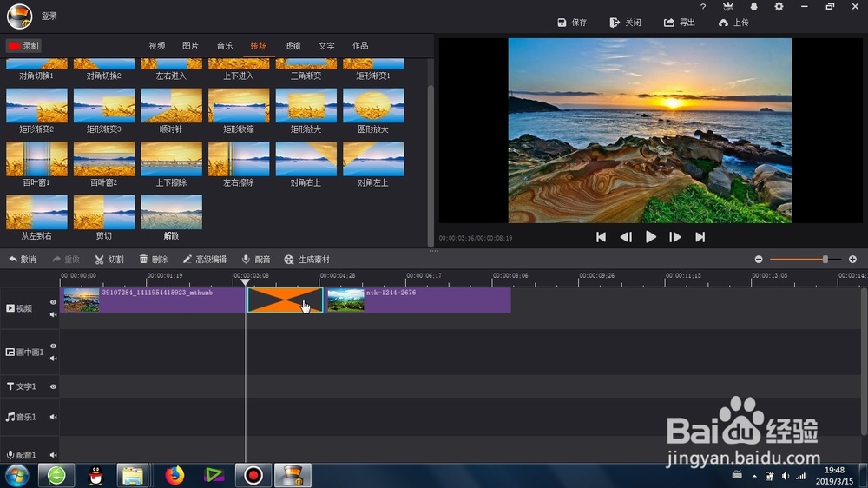Select the 39107284_1411954415923_mthumb clip
The image size is (868, 488).
pyautogui.click(x=153, y=300)
